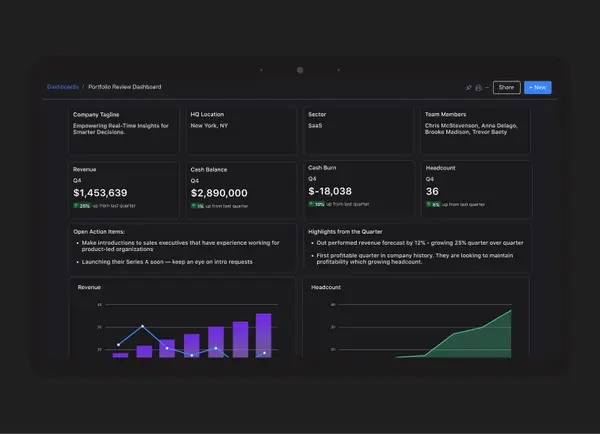Open the more options dash icon
The image size is (600, 434).
click(487, 88)
